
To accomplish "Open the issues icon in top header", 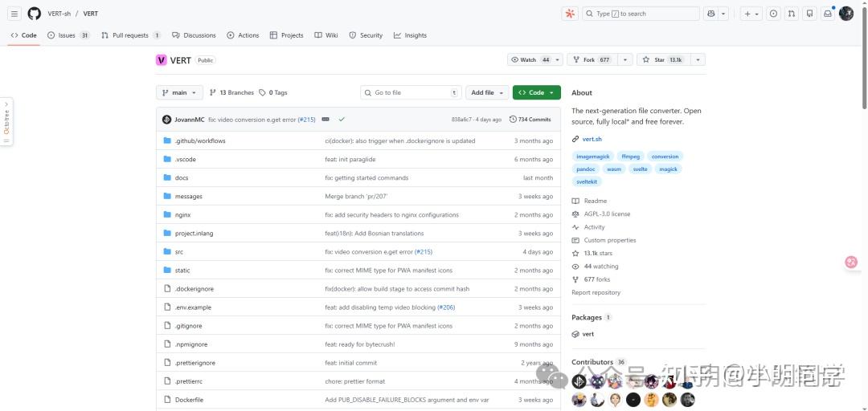I will 773,14.
